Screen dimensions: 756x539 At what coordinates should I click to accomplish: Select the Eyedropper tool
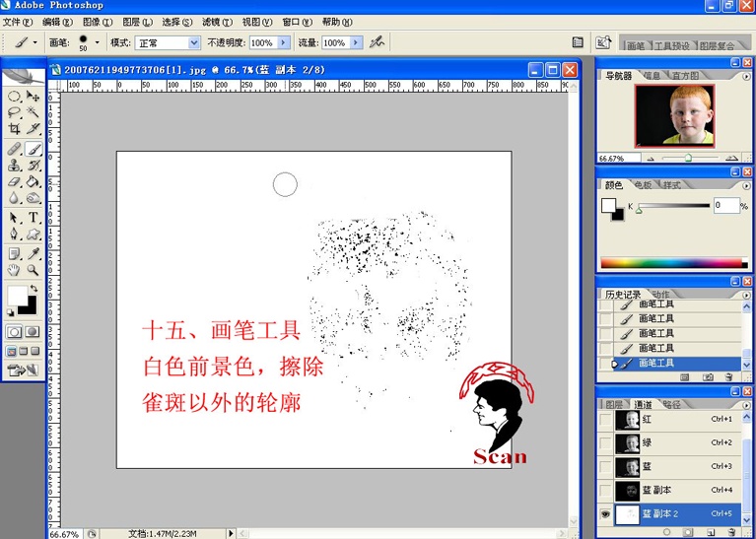click(33, 253)
